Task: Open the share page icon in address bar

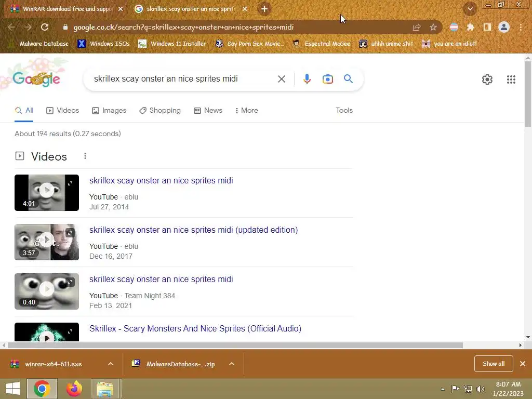Action: pos(417,27)
